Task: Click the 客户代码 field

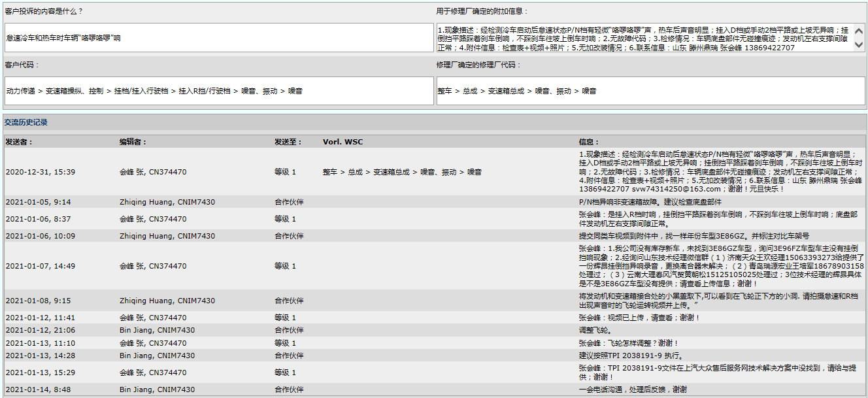Action: (x=218, y=91)
